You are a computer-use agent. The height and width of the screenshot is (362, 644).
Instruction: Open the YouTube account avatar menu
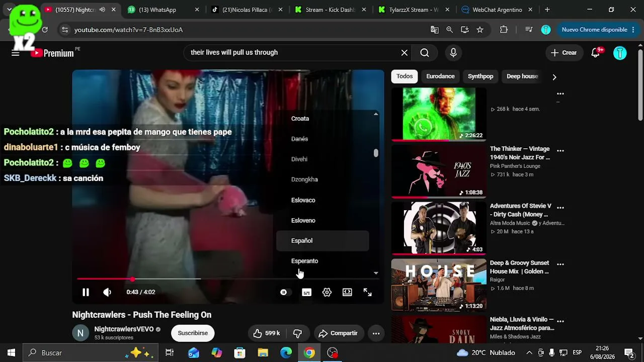coord(620,53)
